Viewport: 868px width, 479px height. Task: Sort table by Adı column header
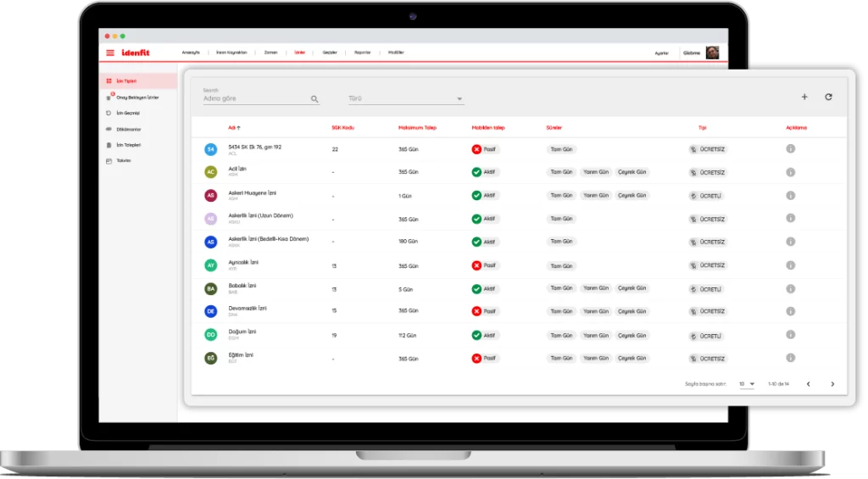pyautogui.click(x=234, y=128)
